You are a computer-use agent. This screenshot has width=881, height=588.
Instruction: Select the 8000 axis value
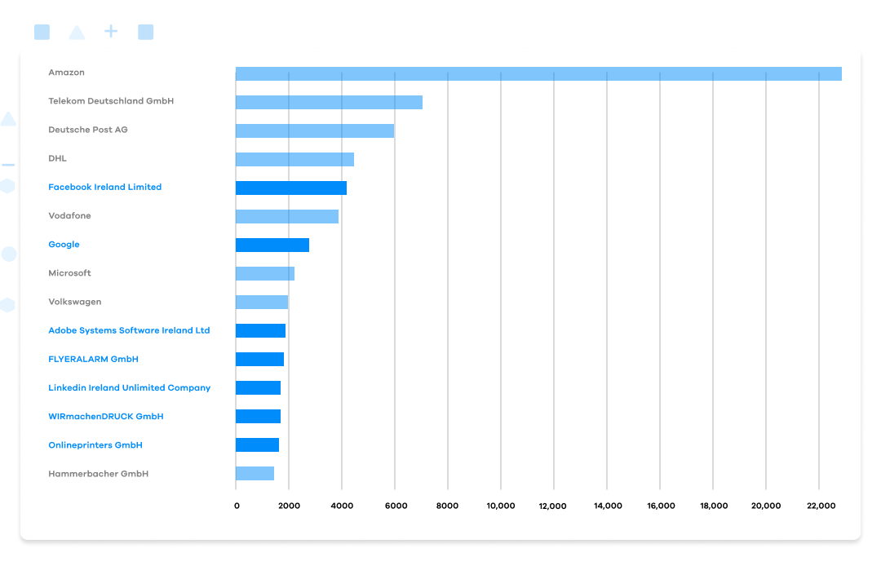(447, 506)
